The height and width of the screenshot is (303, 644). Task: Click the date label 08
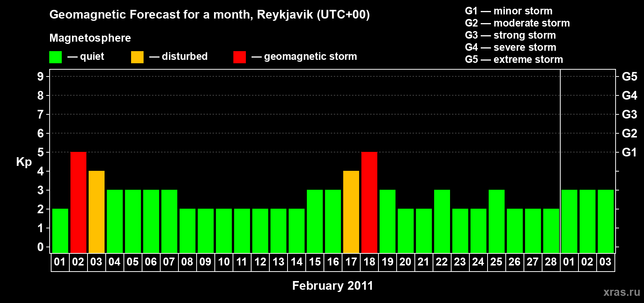pyautogui.click(x=187, y=262)
